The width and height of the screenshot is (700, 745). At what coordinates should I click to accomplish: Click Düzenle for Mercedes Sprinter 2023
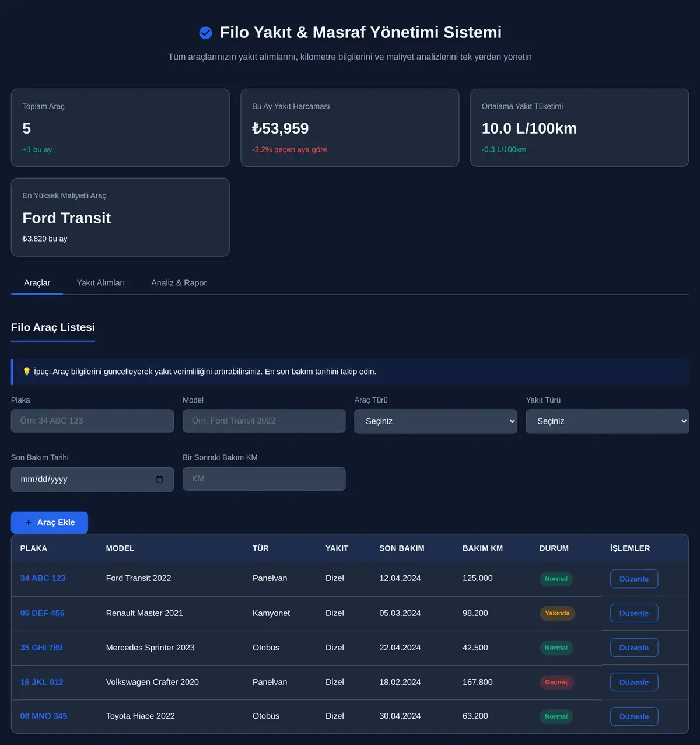pyautogui.click(x=634, y=648)
